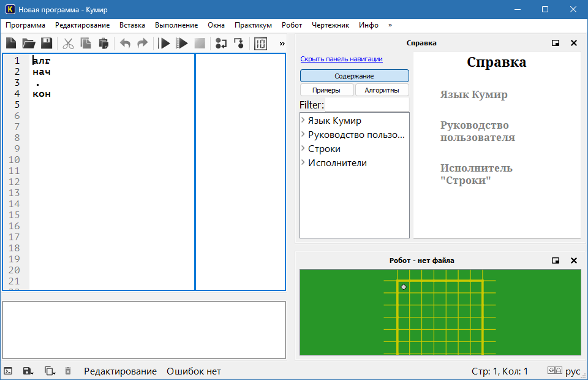Click the Скрыть панель навигации link
This screenshot has width=588, height=380.
pos(341,59)
